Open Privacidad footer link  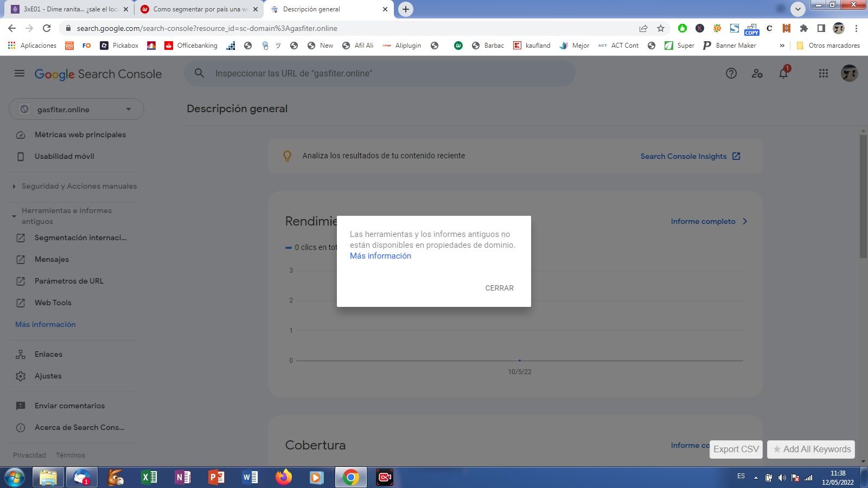[x=29, y=455]
